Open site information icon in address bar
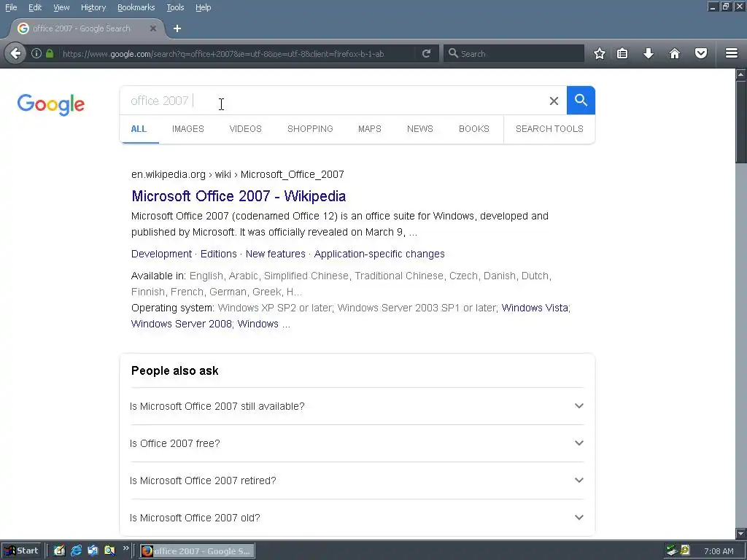Viewport: 747px width, 560px height. pos(36,53)
